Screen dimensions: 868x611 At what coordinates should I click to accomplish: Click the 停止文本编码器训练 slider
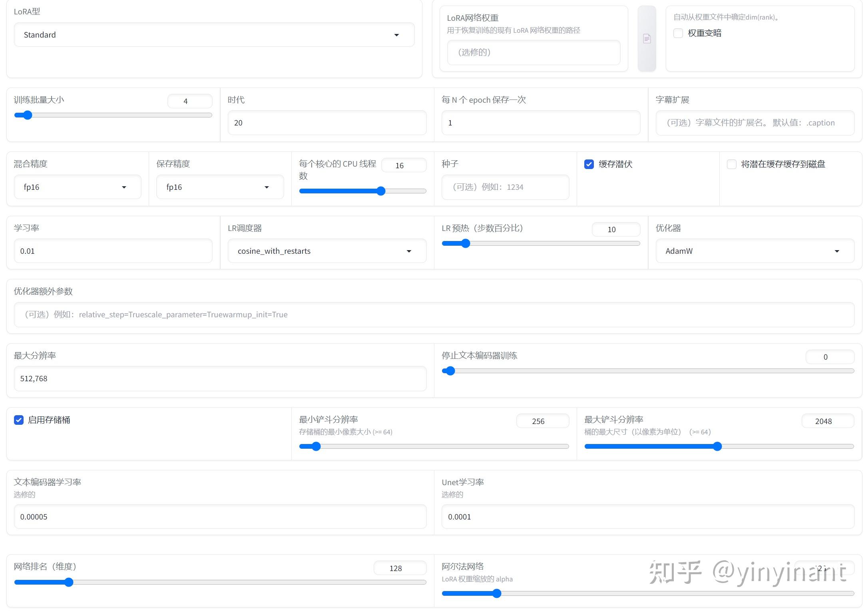(648, 371)
